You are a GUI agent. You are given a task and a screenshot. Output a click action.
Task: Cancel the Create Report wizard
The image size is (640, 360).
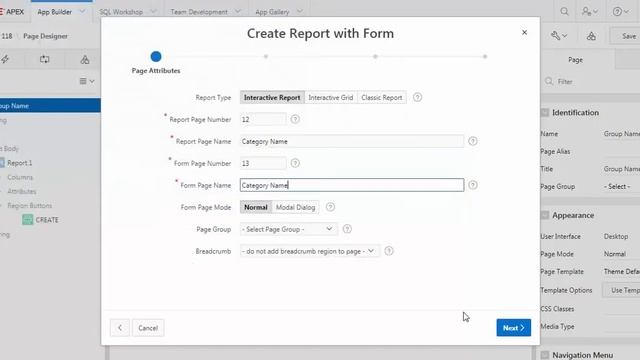coord(148,328)
